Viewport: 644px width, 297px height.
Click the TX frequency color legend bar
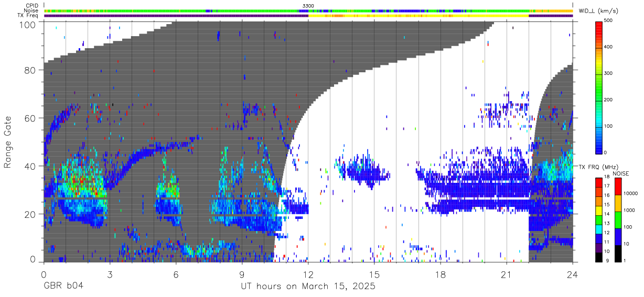point(599,219)
